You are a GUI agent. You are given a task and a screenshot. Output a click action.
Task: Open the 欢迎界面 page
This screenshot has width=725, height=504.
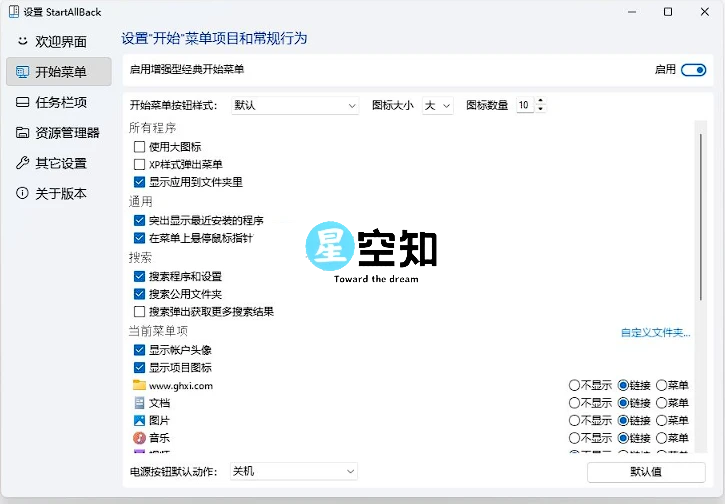pyautogui.click(x=59, y=41)
